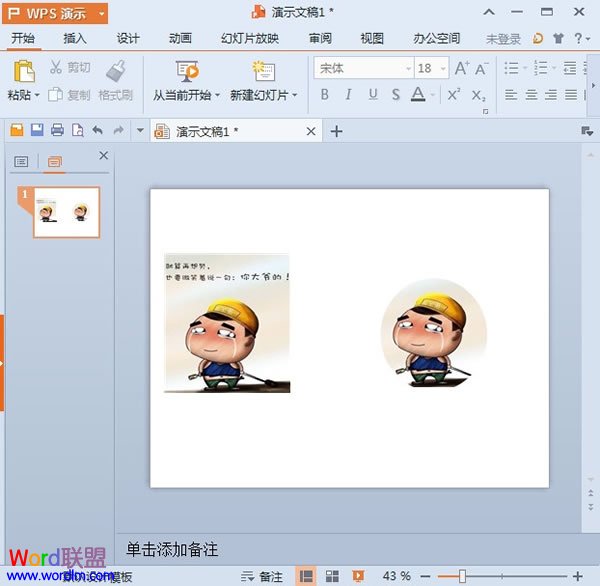Zoom in with plus button
This screenshot has width=600, height=586.
578,576
